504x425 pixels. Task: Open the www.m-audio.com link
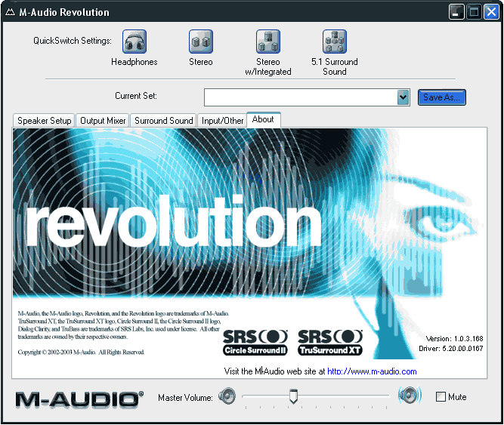point(372,371)
